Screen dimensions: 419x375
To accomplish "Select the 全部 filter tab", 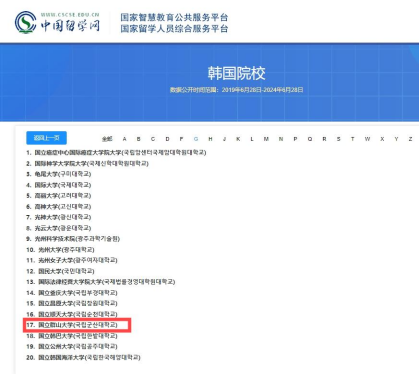I will pyautogui.click(x=107, y=139).
